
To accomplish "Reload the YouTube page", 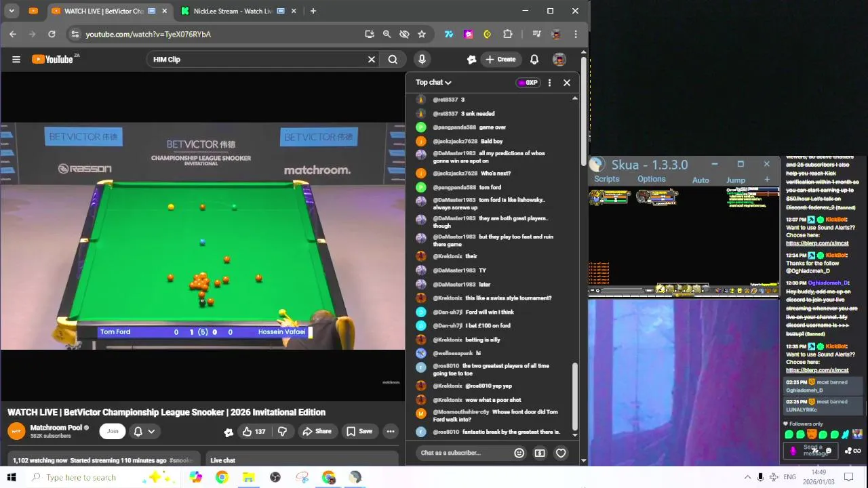I will click(x=52, y=34).
